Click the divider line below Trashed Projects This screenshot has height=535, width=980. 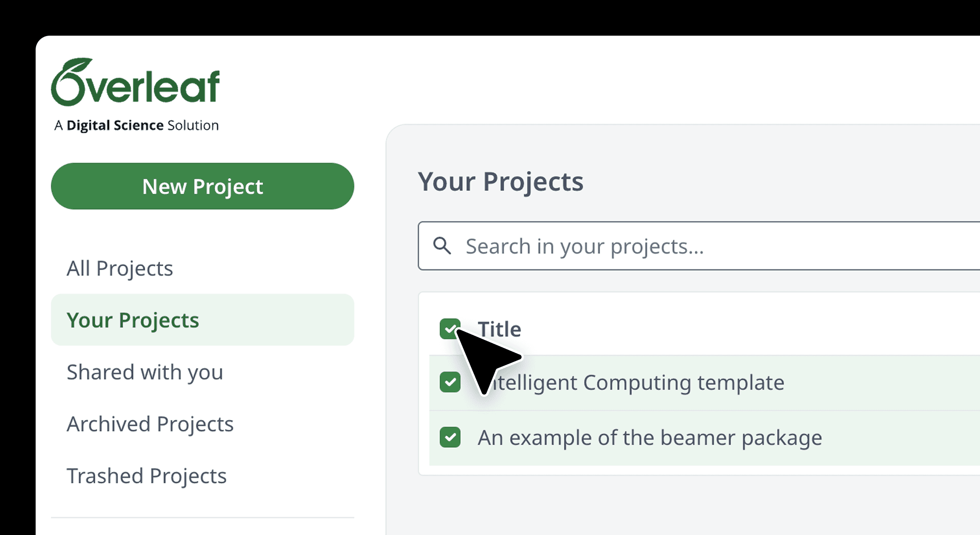[x=203, y=517]
